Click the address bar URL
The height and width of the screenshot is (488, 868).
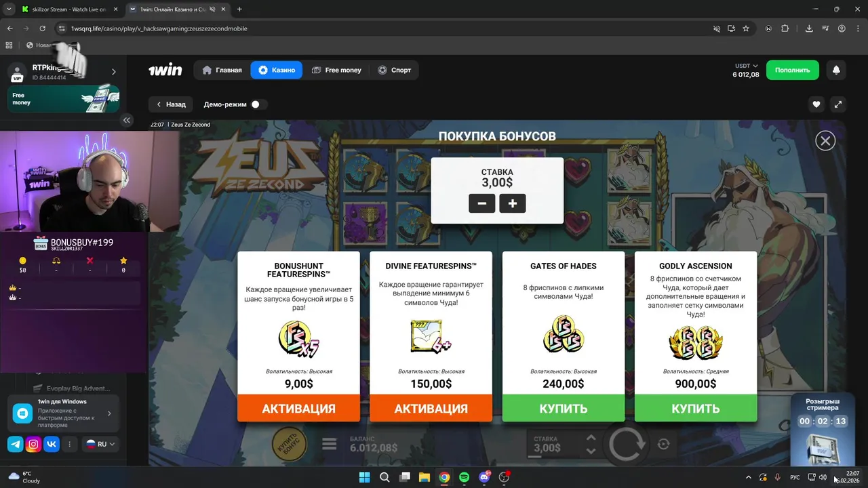point(159,28)
